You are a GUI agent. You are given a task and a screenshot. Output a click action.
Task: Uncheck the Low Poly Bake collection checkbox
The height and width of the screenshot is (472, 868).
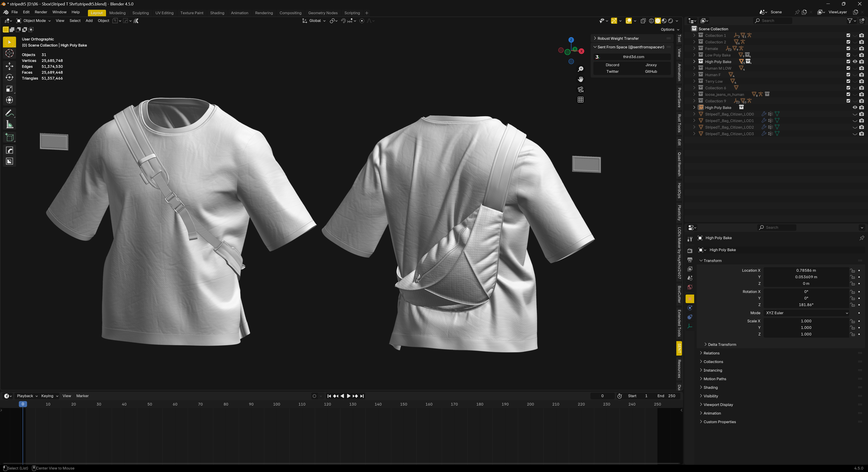pyautogui.click(x=848, y=55)
